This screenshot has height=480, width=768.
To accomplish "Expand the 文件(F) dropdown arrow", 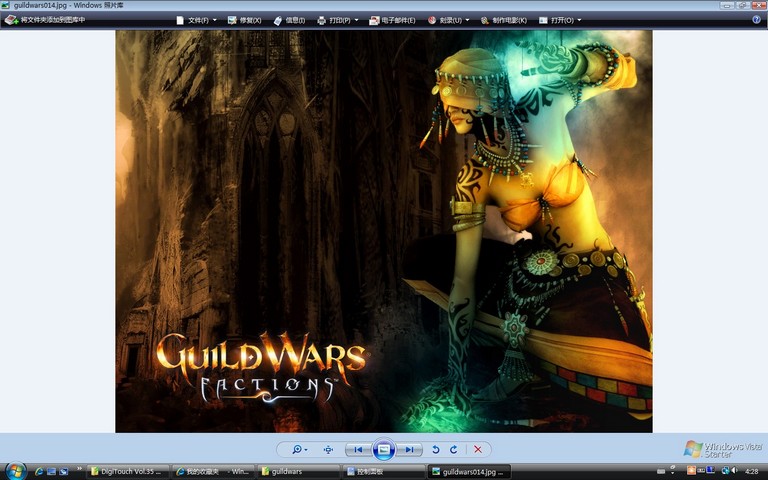I will (215, 20).
